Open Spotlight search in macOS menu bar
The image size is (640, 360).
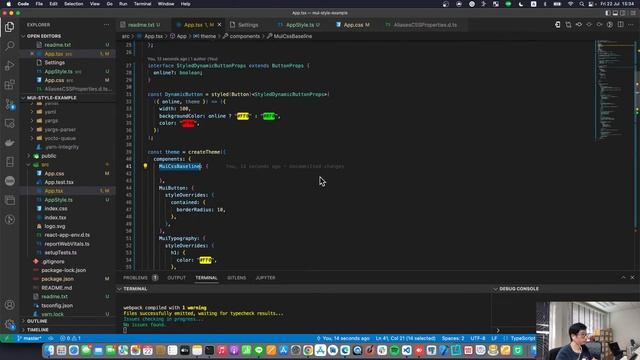coord(582,4)
